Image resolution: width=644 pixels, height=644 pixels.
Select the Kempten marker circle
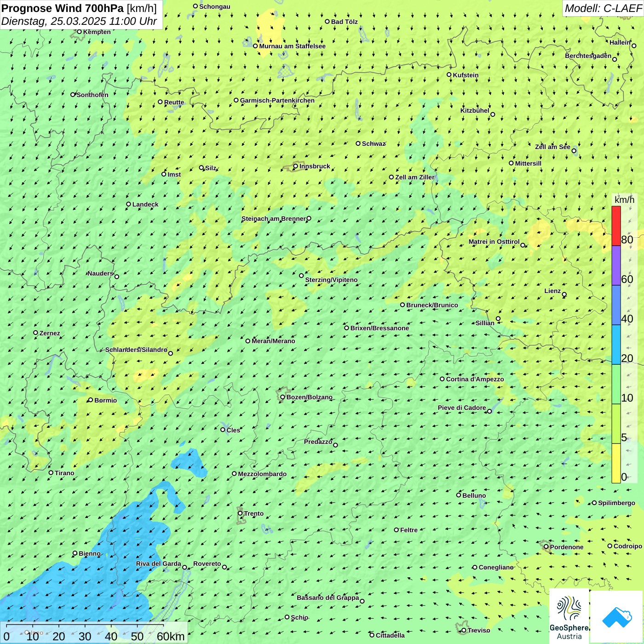(x=80, y=32)
